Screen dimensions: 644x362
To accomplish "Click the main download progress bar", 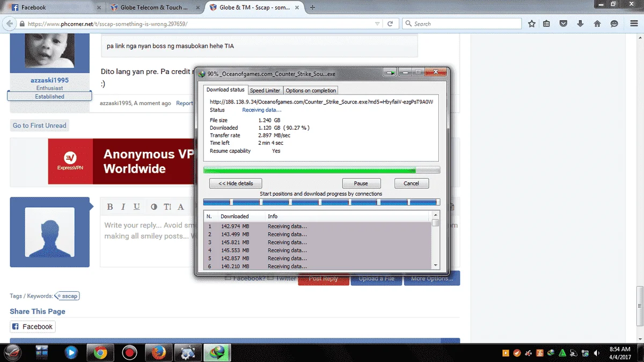I will (321, 170).
